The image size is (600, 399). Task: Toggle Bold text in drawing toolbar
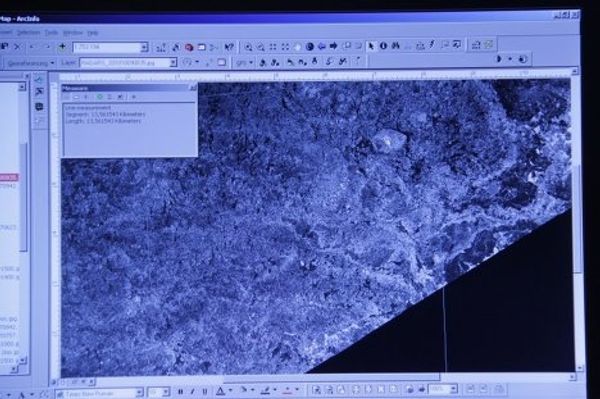[x=180, y=391]
